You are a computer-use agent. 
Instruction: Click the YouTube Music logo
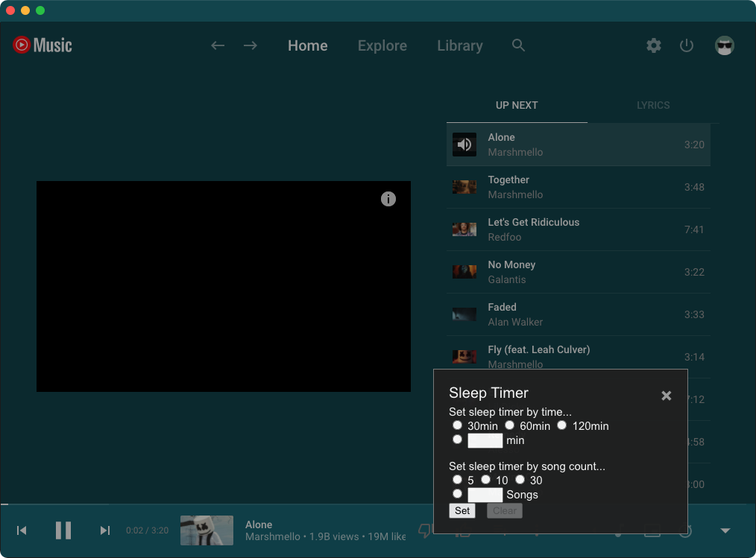pos(42,45)
